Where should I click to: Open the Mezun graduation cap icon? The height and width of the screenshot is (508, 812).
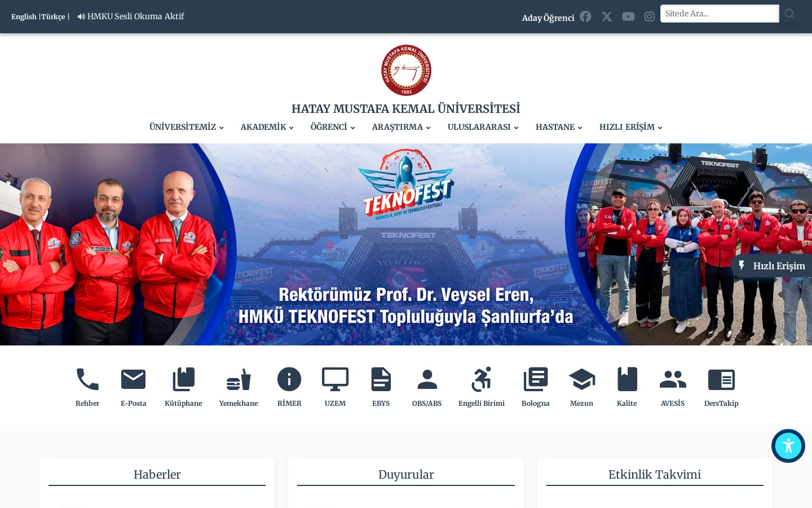(x=582, y=379)
